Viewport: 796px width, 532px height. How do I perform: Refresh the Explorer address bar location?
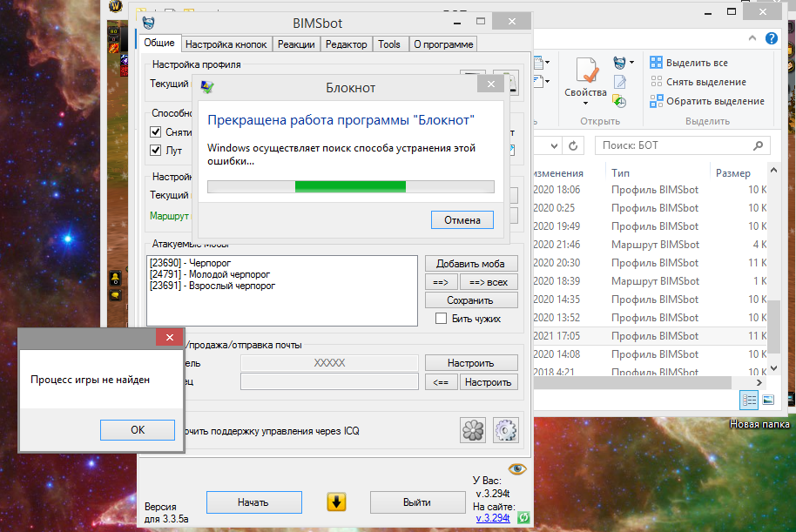[x=574, y=145]
